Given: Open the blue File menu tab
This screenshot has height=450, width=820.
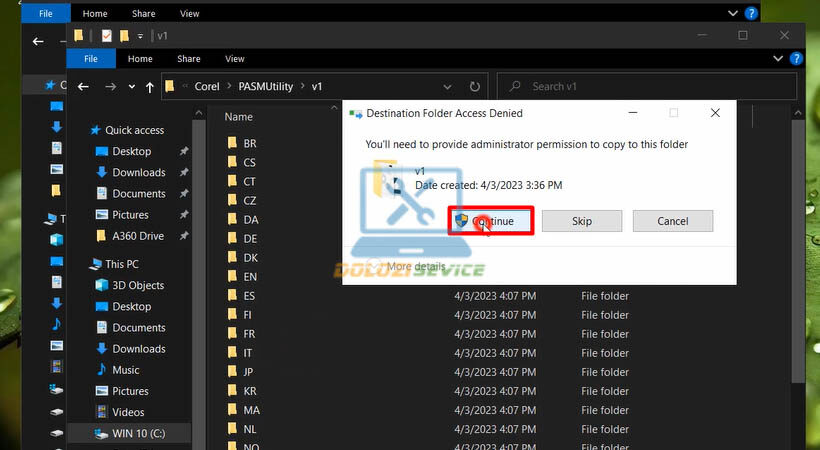Looking at the screenshot, I should 90,59.
